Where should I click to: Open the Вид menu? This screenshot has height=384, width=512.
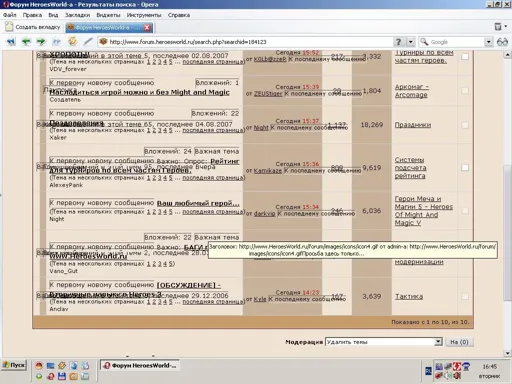point(53,15)
